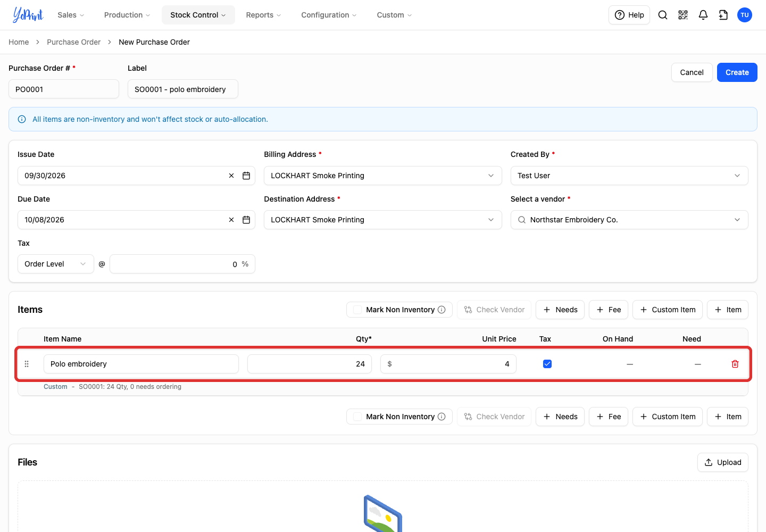Click the Help button
The height and width of the screenshot is (532, 766).
(x=629, y=15)
